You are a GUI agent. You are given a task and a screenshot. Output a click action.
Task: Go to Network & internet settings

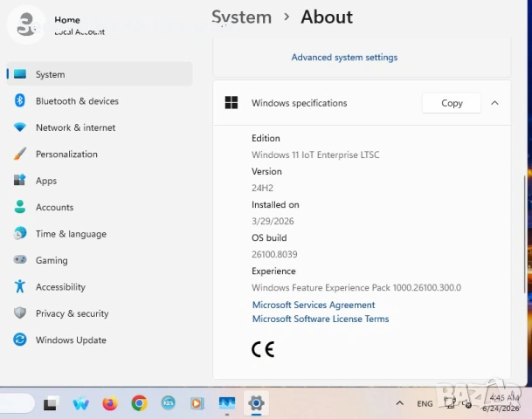[100, 127]
